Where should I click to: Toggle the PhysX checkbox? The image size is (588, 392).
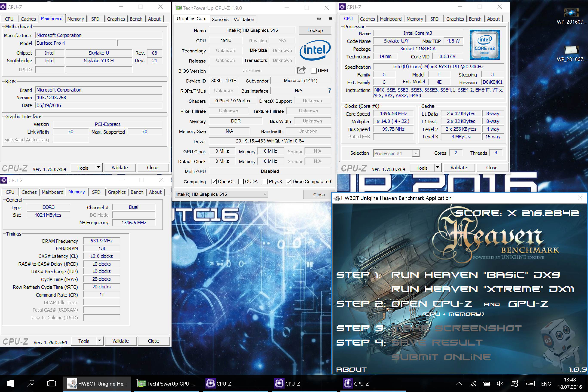pos(265,182)
